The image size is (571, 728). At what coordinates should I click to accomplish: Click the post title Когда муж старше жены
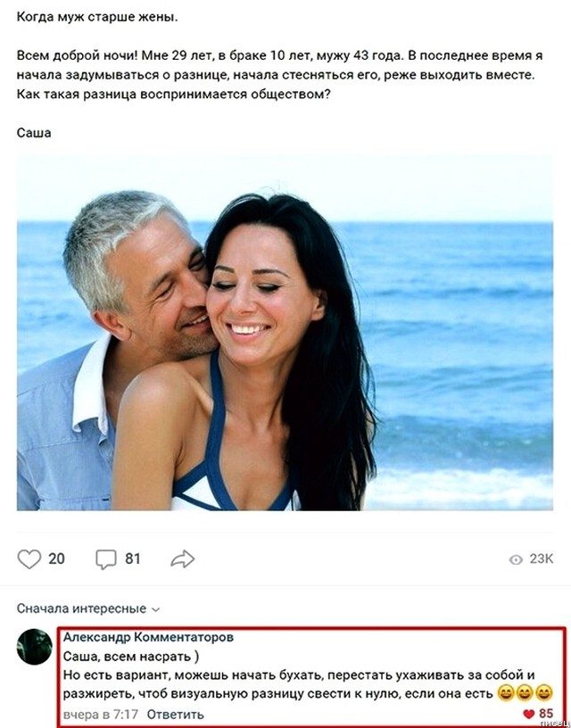pyautogui.click(x=97, y=19)
